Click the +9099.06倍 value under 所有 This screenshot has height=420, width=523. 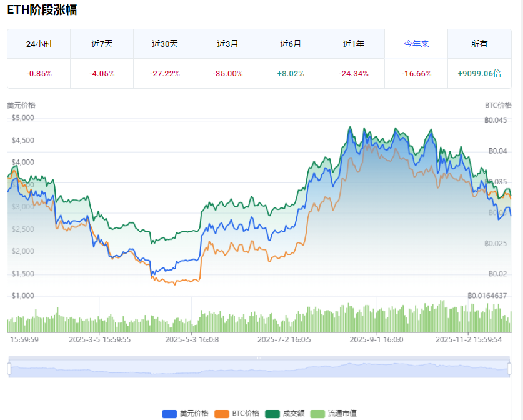point(479,73)
